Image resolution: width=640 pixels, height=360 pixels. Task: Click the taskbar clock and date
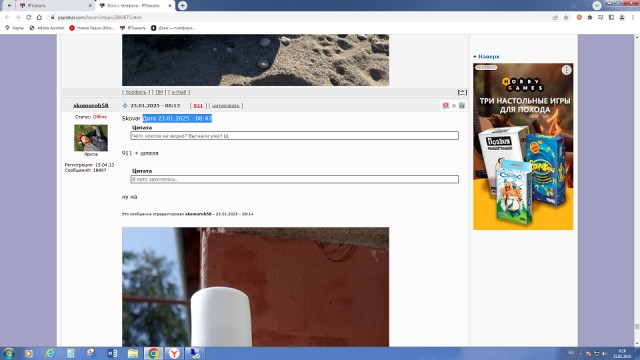622,353
